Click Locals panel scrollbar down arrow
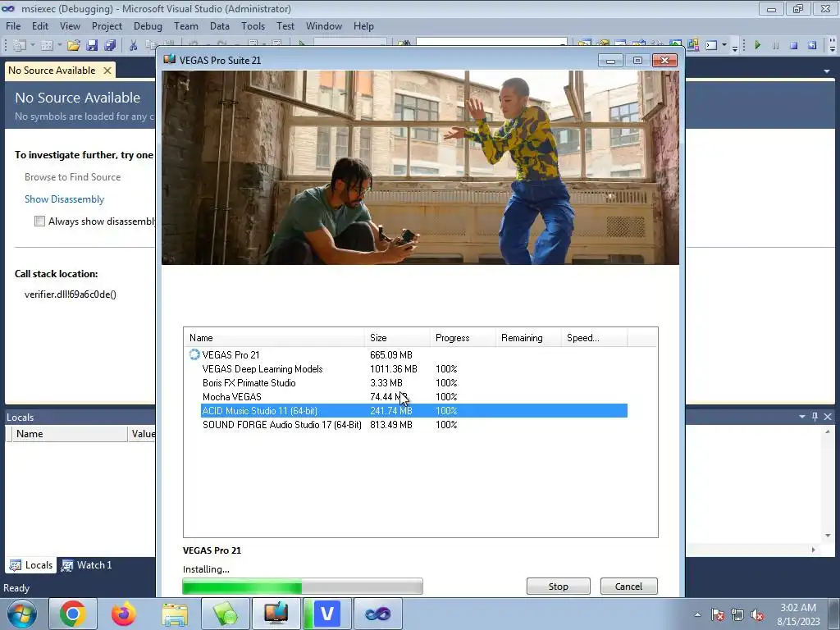 pos(828,535)
